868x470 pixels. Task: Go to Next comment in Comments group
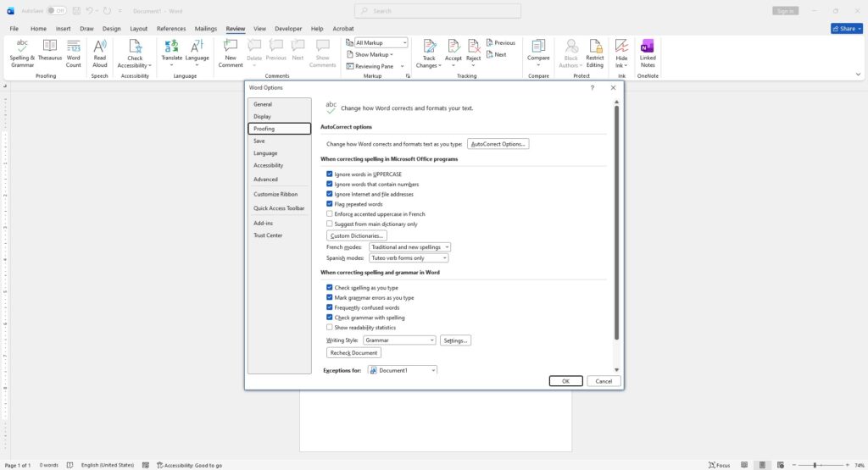pos(298,50)
